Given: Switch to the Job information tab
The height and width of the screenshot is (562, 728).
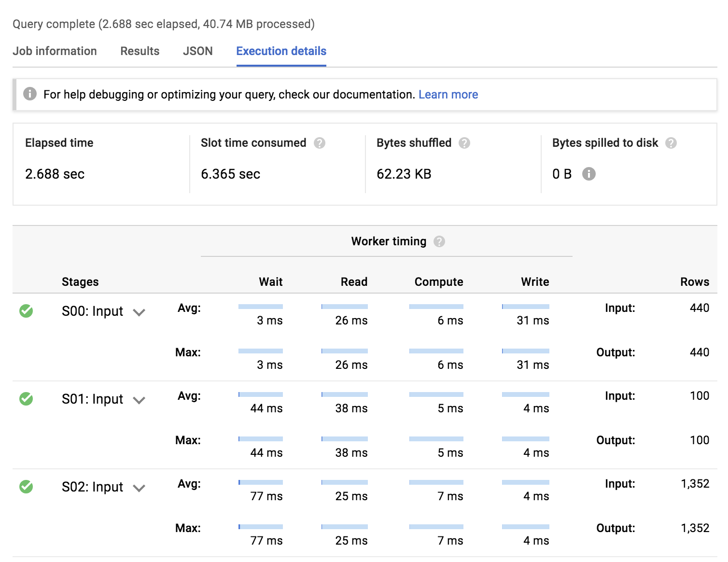Looking at the screenshot, I should (55, 51).
